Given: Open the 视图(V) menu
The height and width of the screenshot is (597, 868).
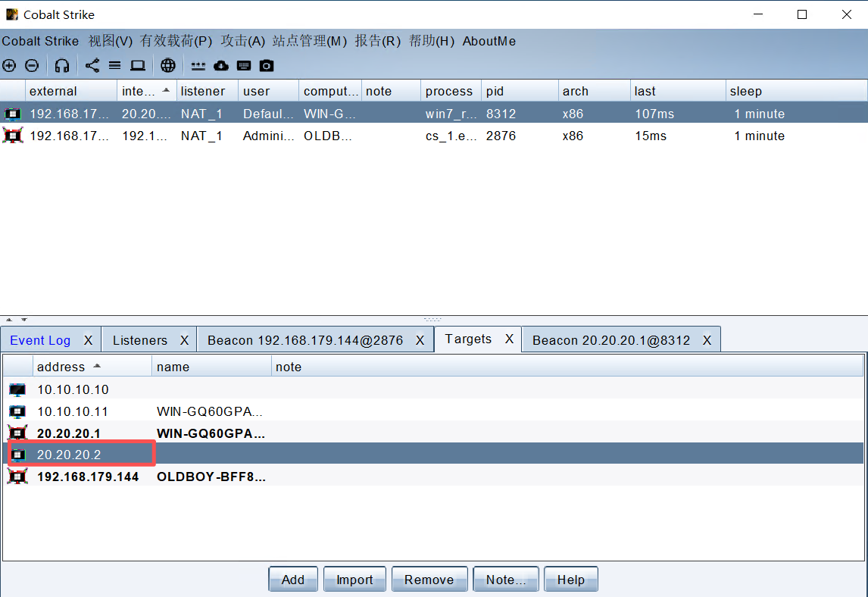Looking at the screenshot, I should pyautogui.click(x=110, y=41).
